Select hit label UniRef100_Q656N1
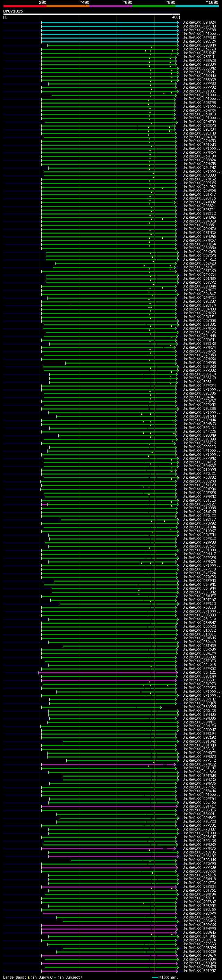222x980 pixels. (199, 72)
